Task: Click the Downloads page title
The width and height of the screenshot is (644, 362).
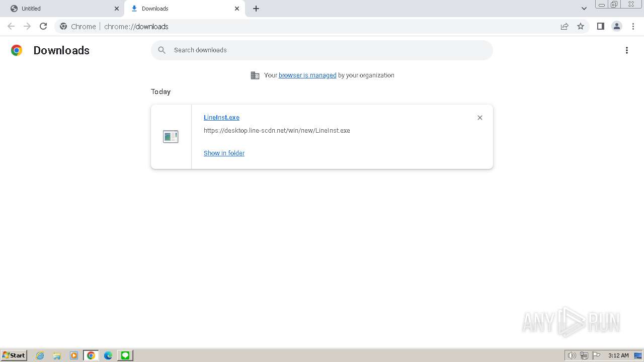Action: (61, 50)
